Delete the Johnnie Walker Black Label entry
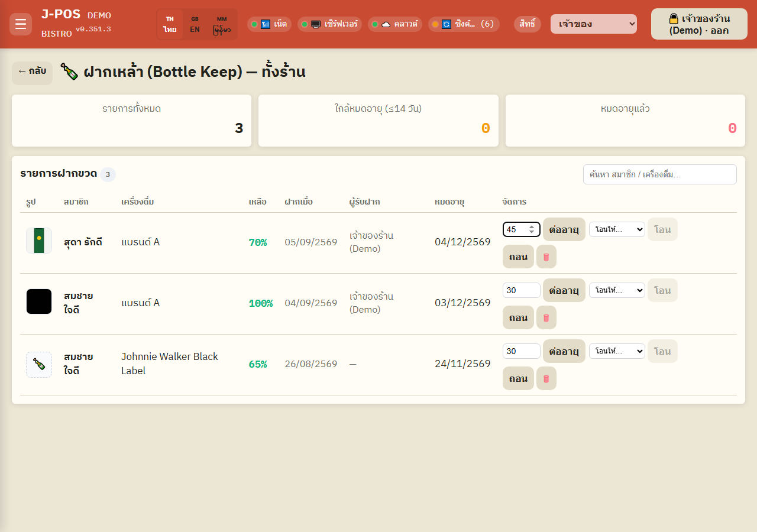757x532 pixels. [x=546, y=378]
